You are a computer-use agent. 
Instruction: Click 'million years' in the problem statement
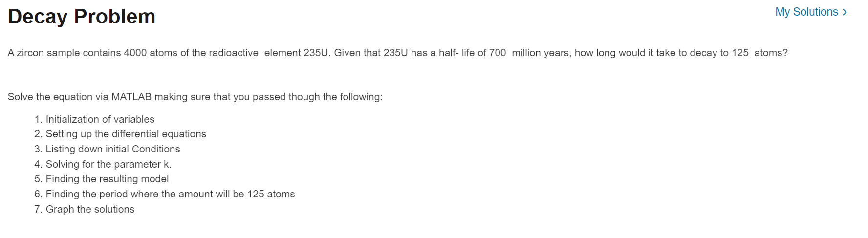click(542, 53)
